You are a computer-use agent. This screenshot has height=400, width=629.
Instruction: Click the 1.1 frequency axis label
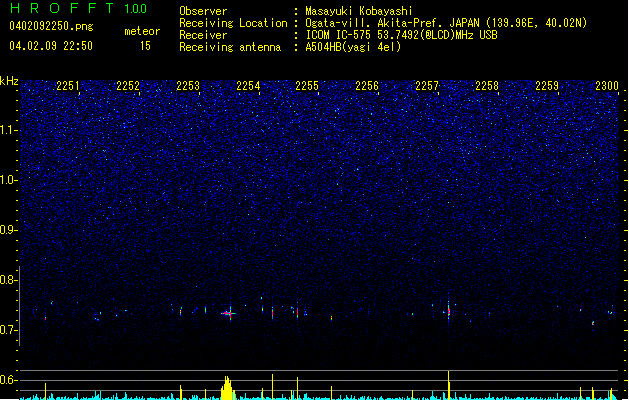point(9,130)
